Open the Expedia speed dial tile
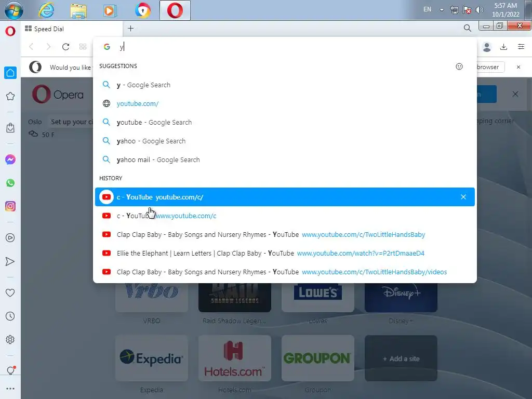The width and height of the screenshot is (532, 399). click(152, 358)
